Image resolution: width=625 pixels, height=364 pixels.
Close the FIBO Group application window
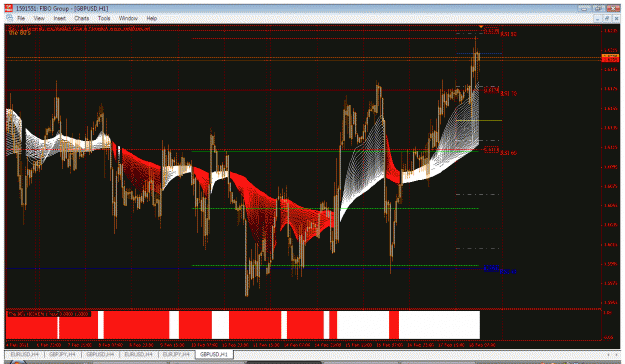point(613,8)
